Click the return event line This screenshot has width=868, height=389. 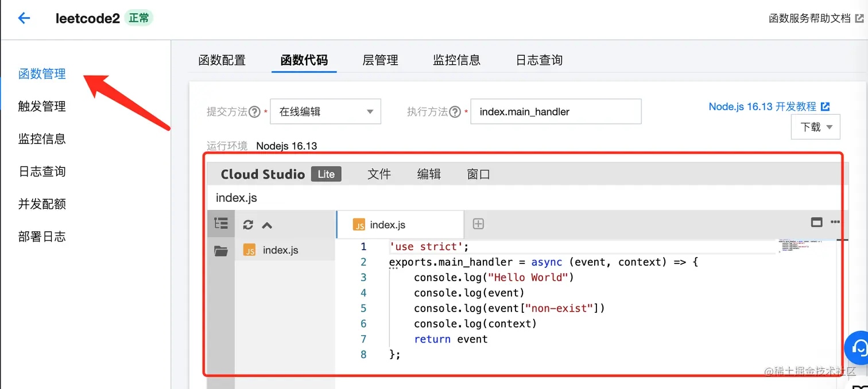[451, 339]
